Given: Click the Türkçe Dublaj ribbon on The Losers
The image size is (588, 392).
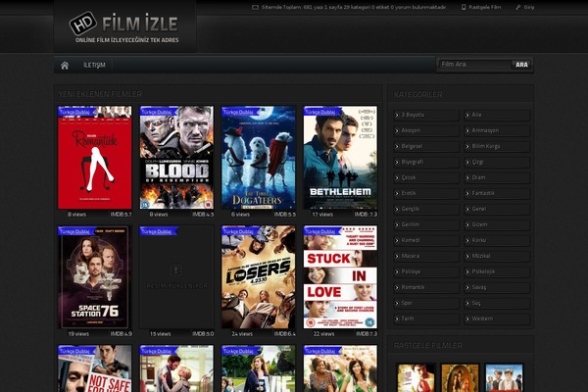Looking at the screenshot, I should click(x=240, y=231).
